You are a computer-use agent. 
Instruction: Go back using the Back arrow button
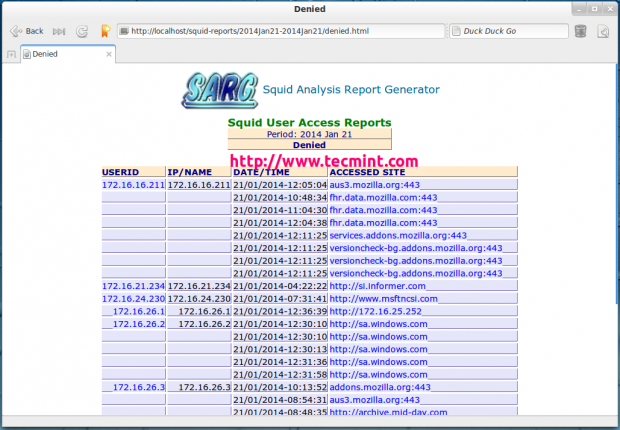[26, 31]
